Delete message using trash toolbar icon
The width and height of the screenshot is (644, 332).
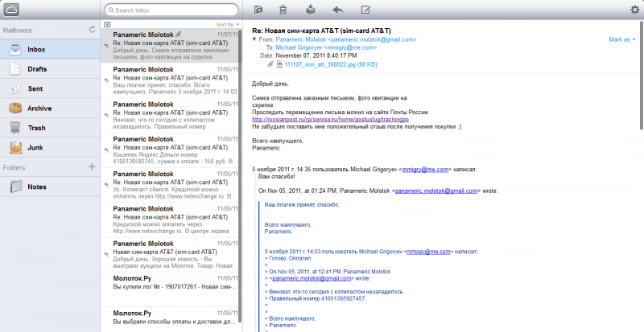(x=283, y=10)
